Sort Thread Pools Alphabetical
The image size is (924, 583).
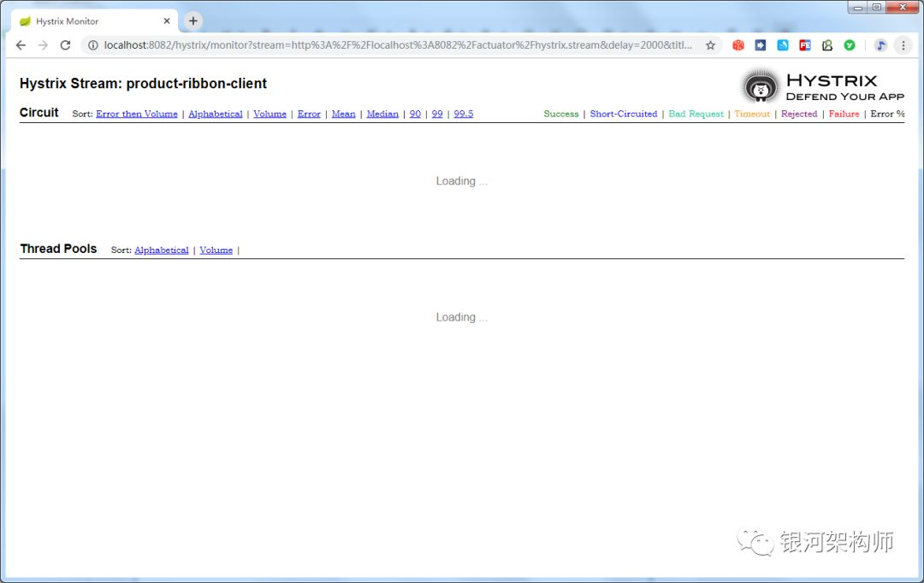pos(162,250)
